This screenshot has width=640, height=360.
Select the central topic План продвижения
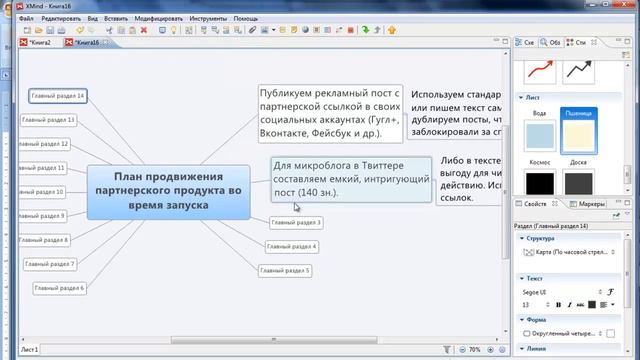(169, 191)
